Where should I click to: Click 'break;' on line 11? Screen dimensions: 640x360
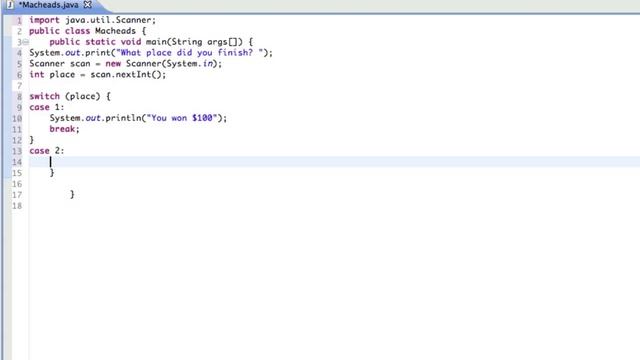coord(64,129)
